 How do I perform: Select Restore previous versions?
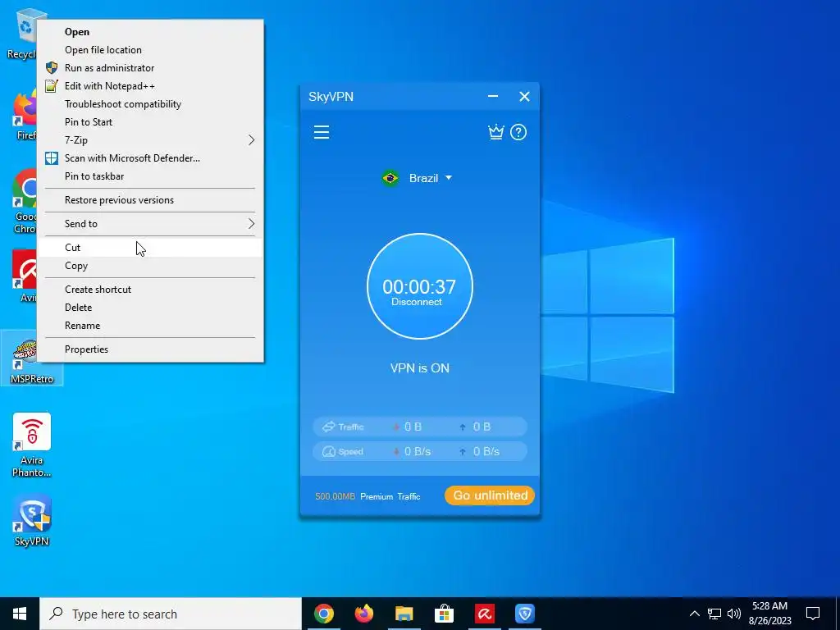tap(151, 200)
